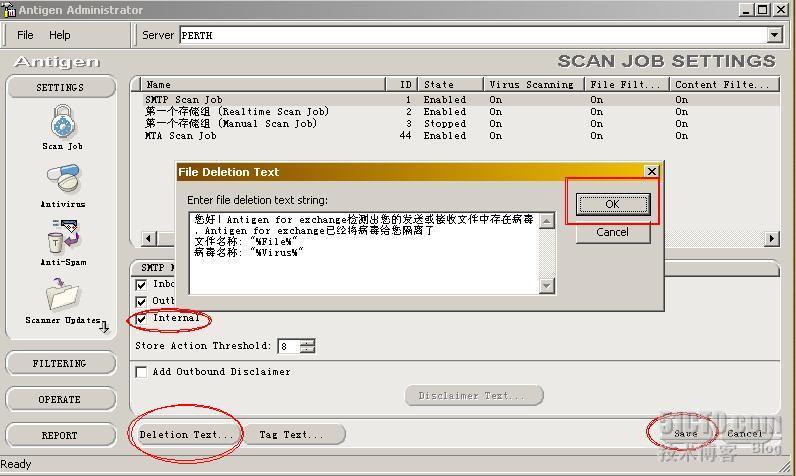Switch to the REPORT section

(60, 435)
